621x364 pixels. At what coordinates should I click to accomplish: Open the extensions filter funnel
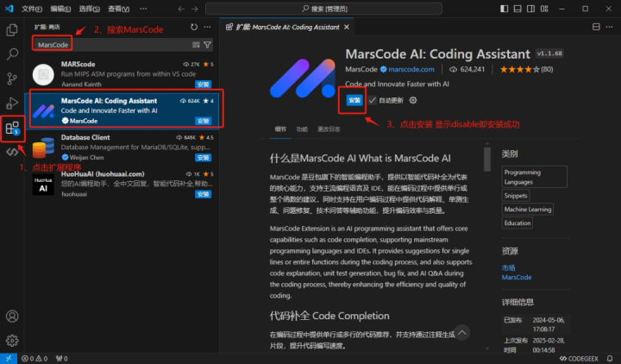click(207, 45)
